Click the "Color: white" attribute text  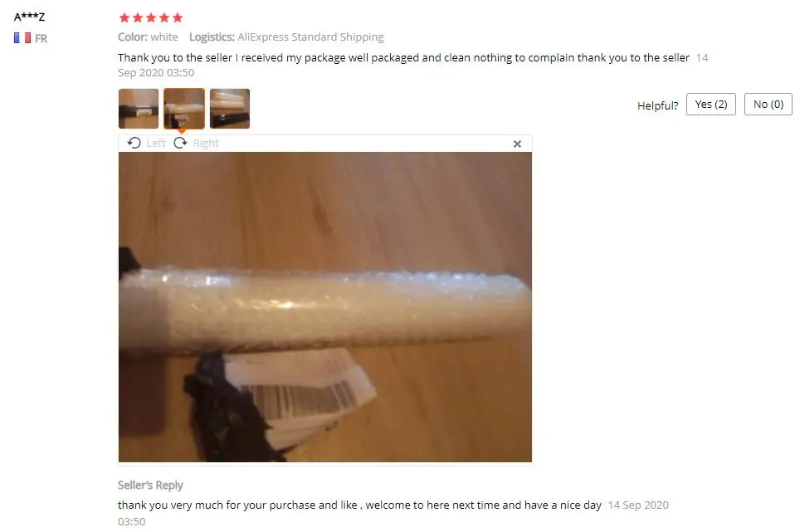click(148, 37)
